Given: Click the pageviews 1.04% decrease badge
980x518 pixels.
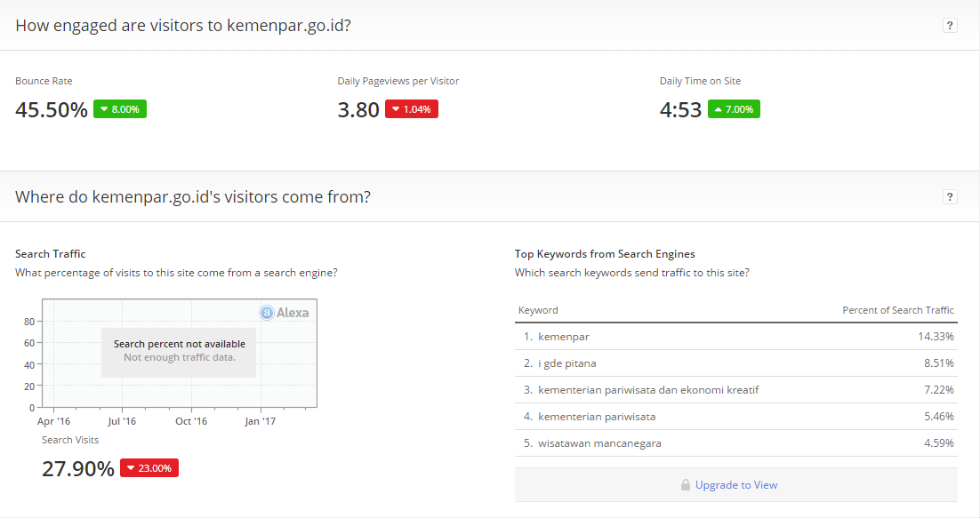Looking at the screenshot, I should pos(411,109).
